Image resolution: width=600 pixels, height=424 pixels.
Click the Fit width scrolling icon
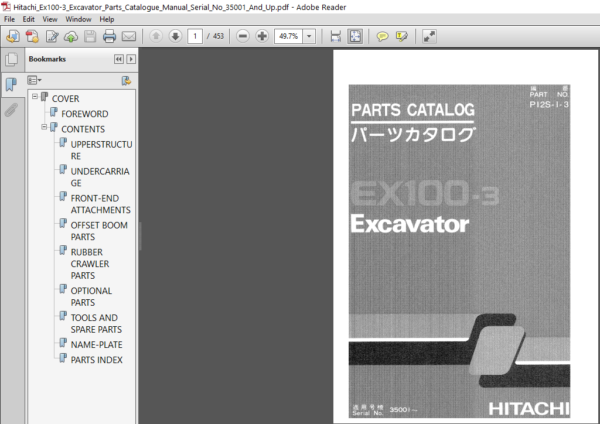[336, 36]
